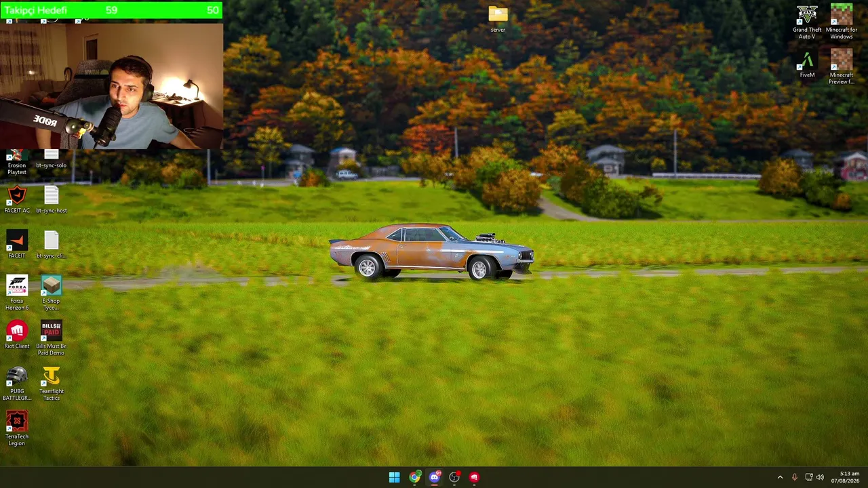Select the Erosion Playtest desktop icon
This screenshot has height=488, width=868.
[x=17, y=163]
